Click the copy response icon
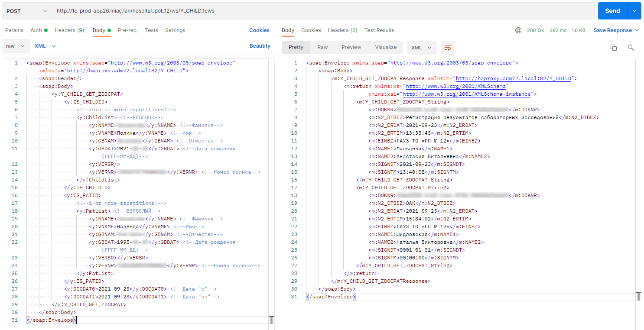 614,48
